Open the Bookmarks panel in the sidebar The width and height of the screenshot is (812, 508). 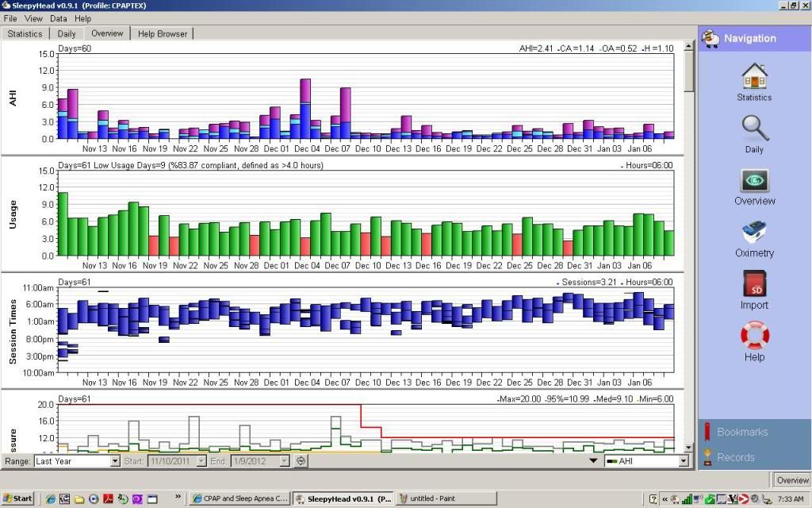click(741, 432)
